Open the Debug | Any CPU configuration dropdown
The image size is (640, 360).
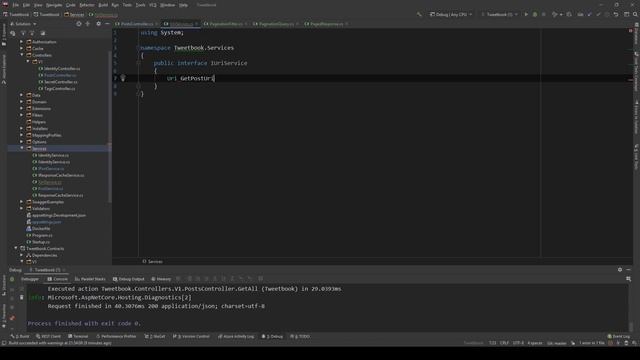coord(451,14)
